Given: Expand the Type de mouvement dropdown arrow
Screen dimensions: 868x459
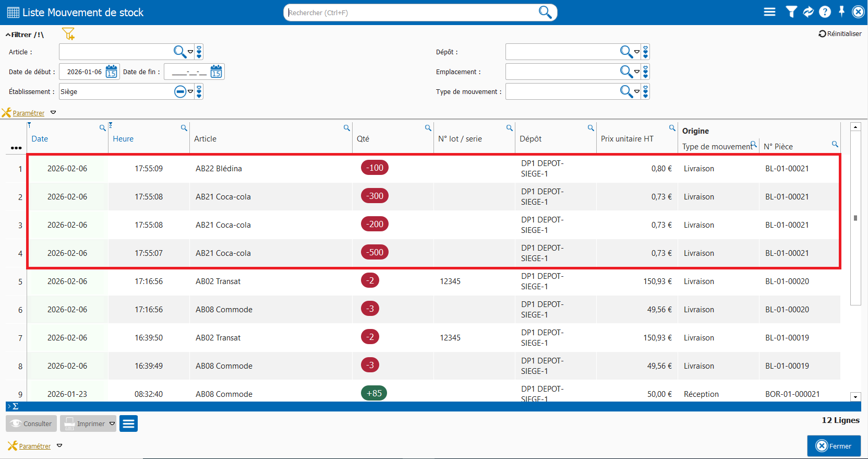Looking at the screenshot, I should 637,92.
